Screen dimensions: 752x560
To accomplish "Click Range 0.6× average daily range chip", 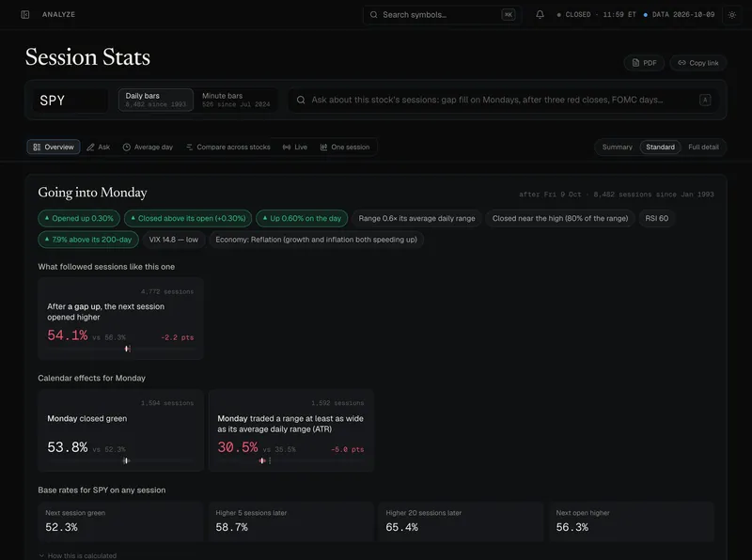I will tap(416, 218).
